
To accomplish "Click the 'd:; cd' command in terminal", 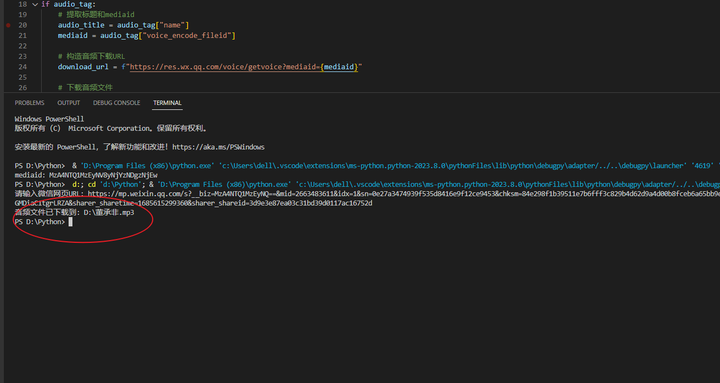I will (x=84, y=185).
